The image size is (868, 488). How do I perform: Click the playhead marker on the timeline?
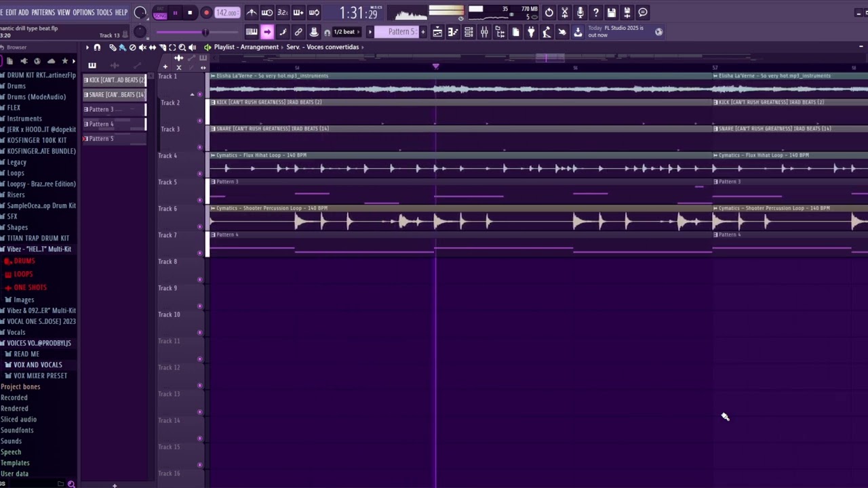(x=435, y=66)
